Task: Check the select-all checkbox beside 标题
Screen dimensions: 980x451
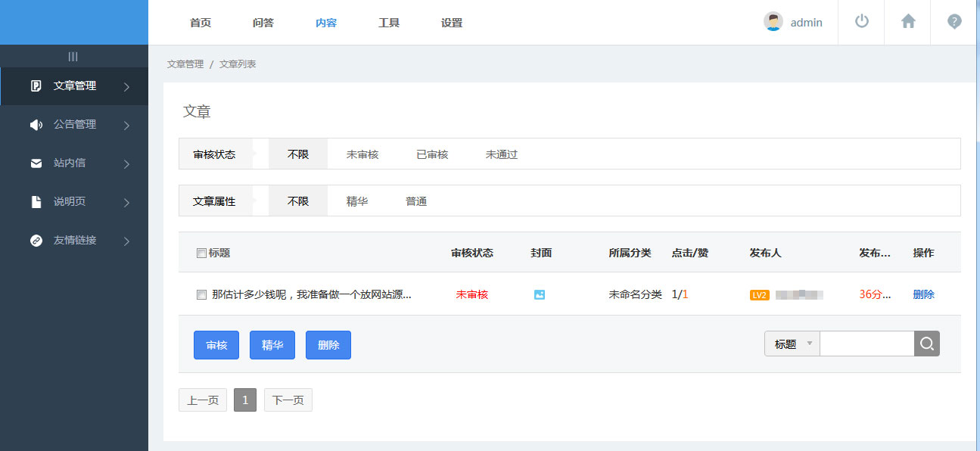Action: [x=201, y=253]
